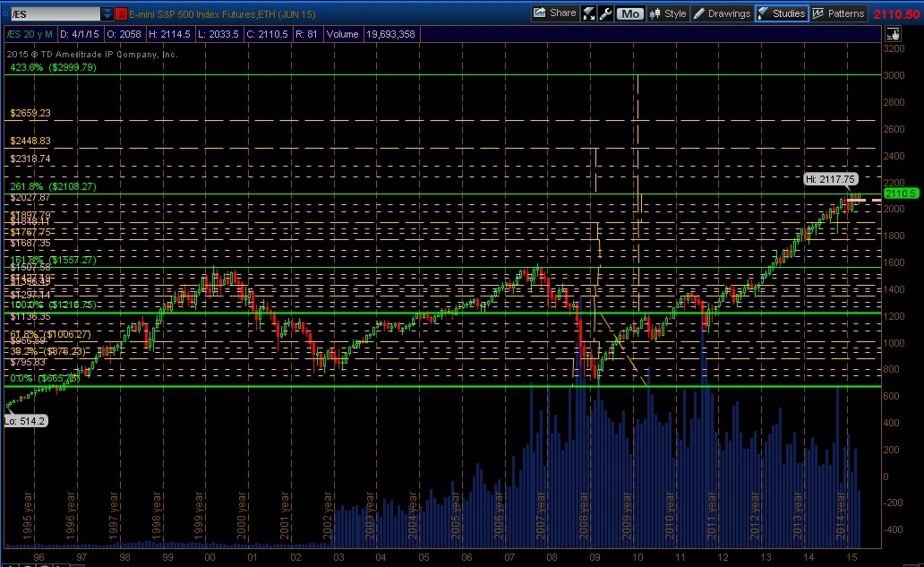Click the red 2110.50 last price
Viewport: 924px width, 567px height.
896,14
